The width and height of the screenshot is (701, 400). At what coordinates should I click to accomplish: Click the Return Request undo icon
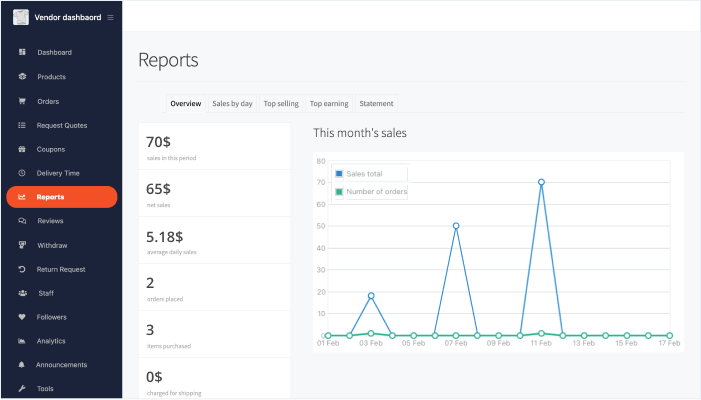pos(21,269)
